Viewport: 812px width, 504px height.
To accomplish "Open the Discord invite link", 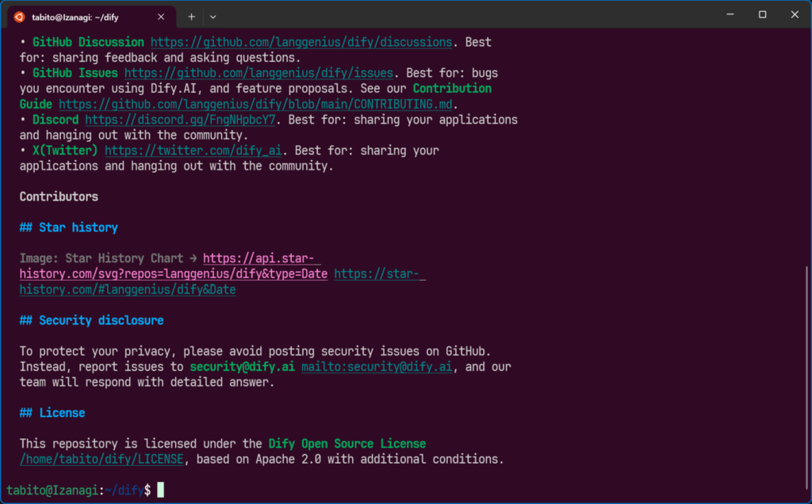I will point(180,120).
